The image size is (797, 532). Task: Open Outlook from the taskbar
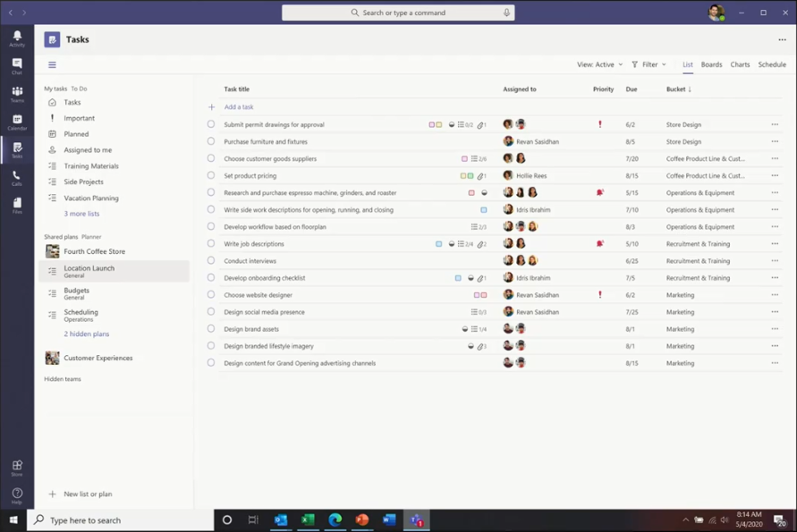[x=281, y=519]
